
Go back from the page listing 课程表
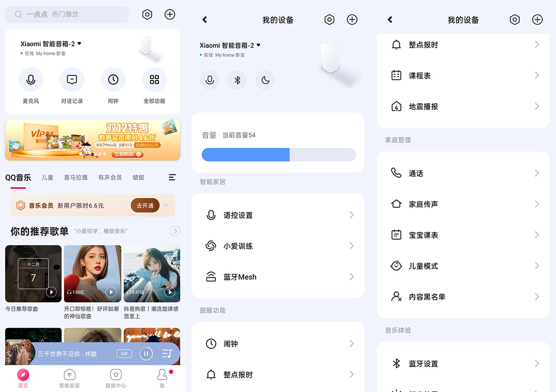[x=390, y=19]
